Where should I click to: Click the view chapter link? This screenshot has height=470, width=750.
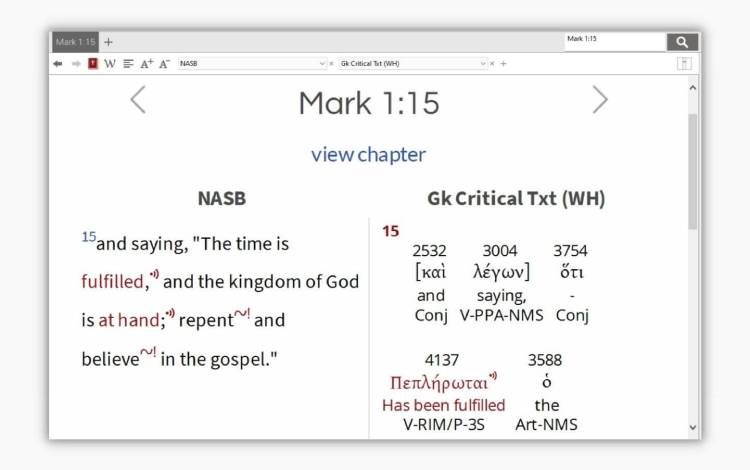(368, 154)
